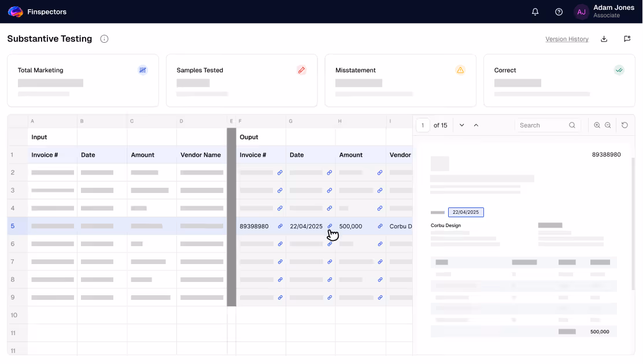Viewport: 643px width, 364px height.
Task: Click the info icon beside Substantive Testing
Action: tap(104, 39)
